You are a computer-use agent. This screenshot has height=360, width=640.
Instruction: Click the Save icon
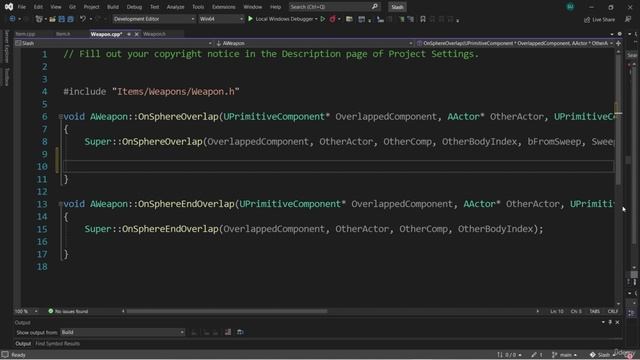point(62,19)
